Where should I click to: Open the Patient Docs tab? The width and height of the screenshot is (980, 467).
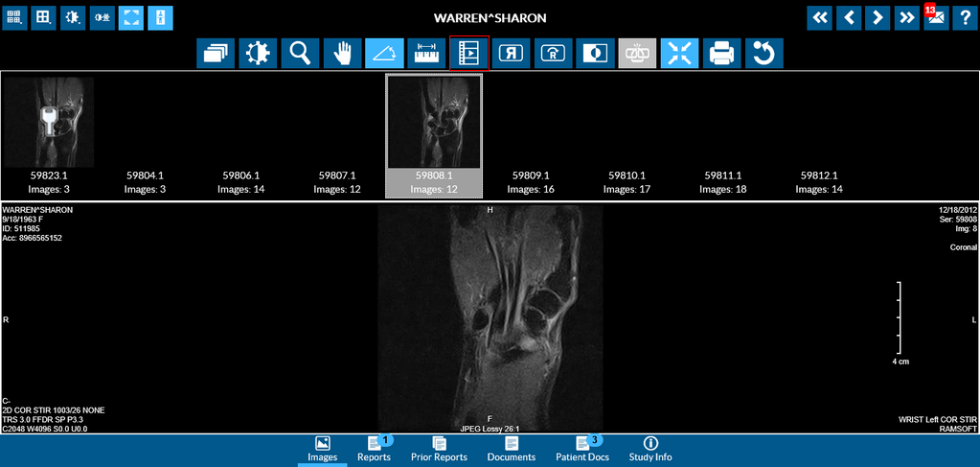click(582, 449)
